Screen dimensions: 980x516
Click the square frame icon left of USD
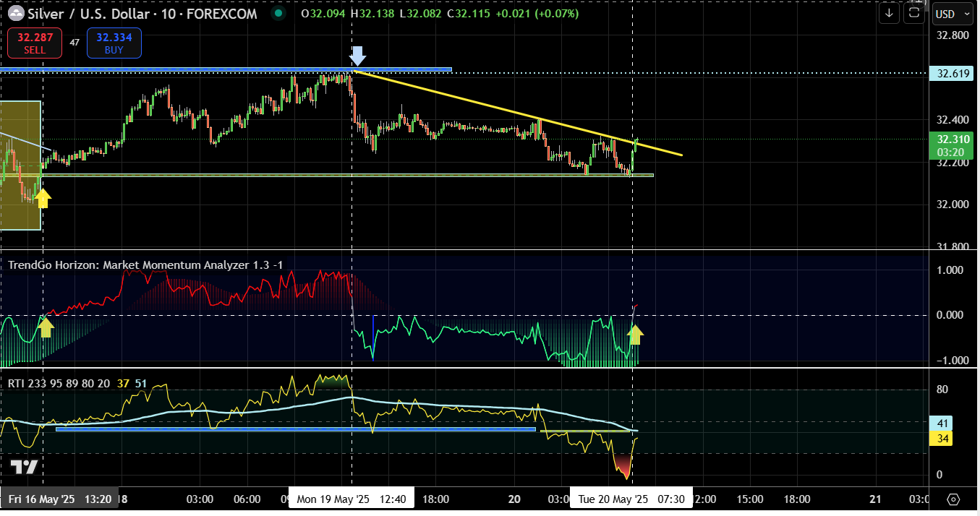click(914, 13)
